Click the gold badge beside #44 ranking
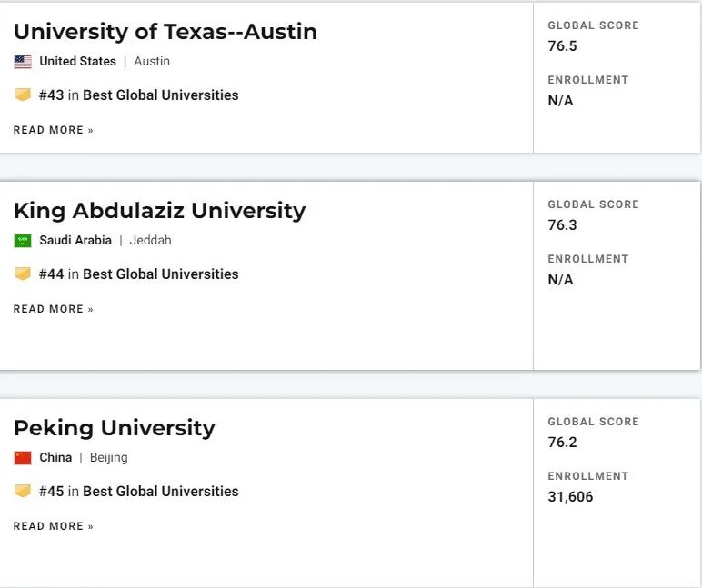 [x=23, y=274]
